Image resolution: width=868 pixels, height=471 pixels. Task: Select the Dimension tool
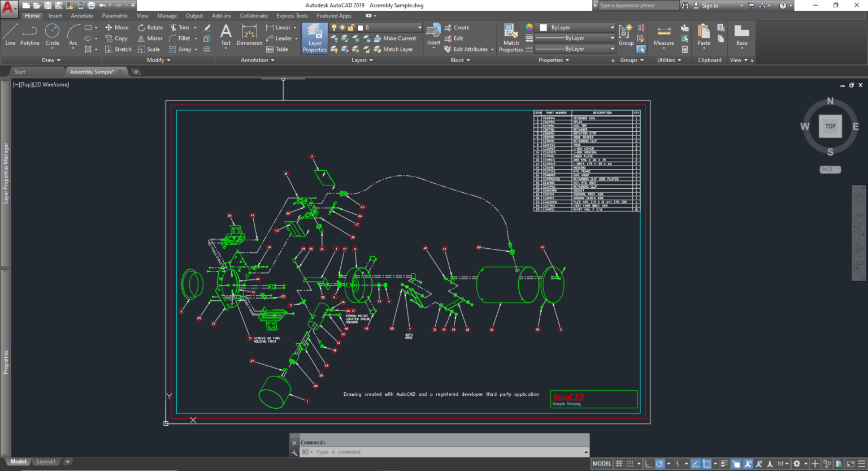[249, 34]
